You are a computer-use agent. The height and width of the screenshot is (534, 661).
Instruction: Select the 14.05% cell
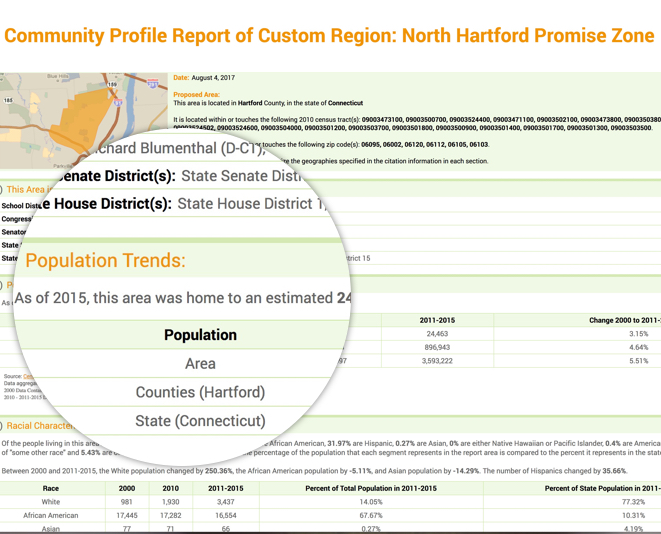point(371,502)
